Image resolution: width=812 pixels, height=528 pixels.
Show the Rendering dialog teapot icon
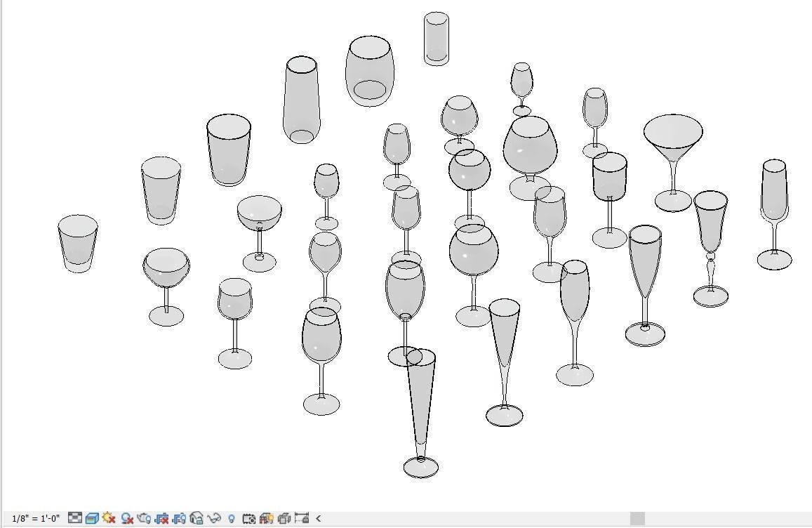[144, 517]
